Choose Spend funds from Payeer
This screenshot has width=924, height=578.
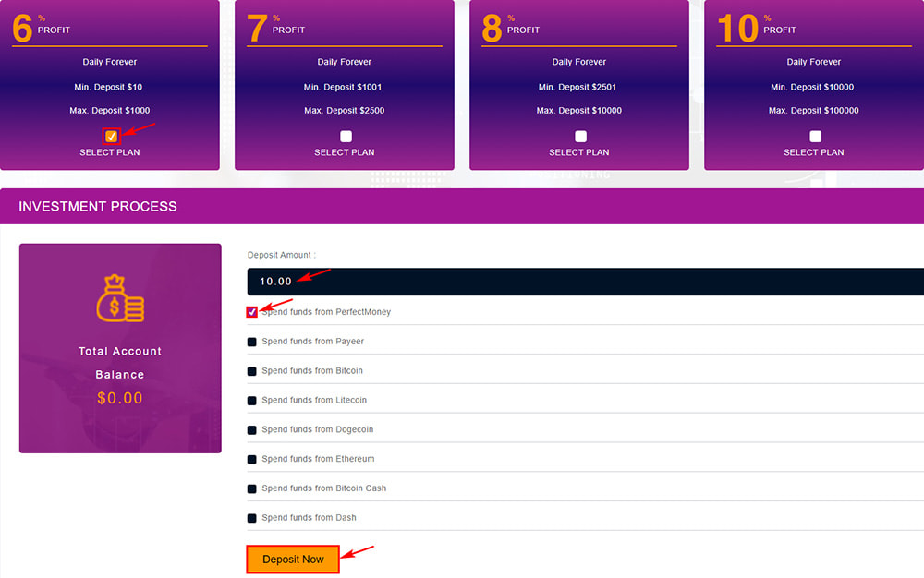point(251,342)
